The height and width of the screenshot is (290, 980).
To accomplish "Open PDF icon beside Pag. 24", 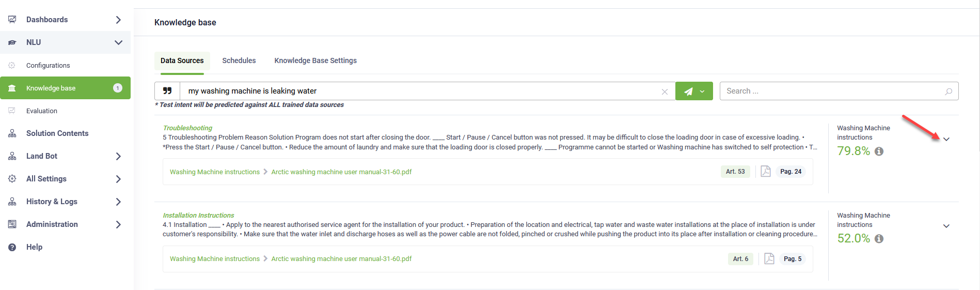I will pos(766,172).
